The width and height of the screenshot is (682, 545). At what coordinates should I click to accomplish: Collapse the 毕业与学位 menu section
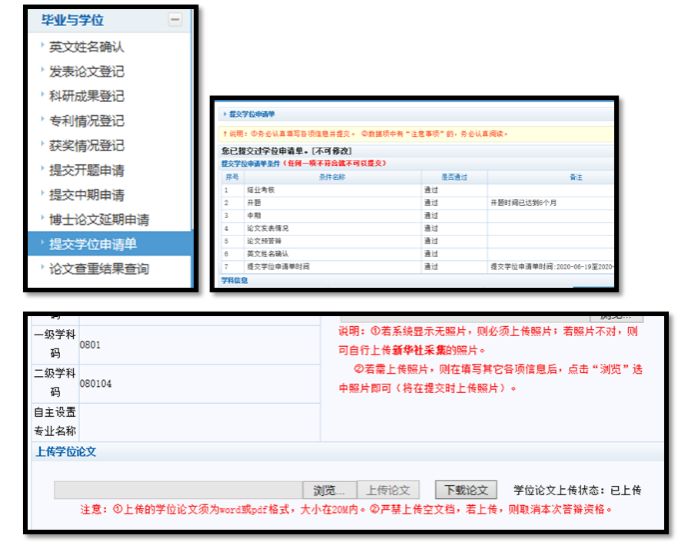point(175,20)
